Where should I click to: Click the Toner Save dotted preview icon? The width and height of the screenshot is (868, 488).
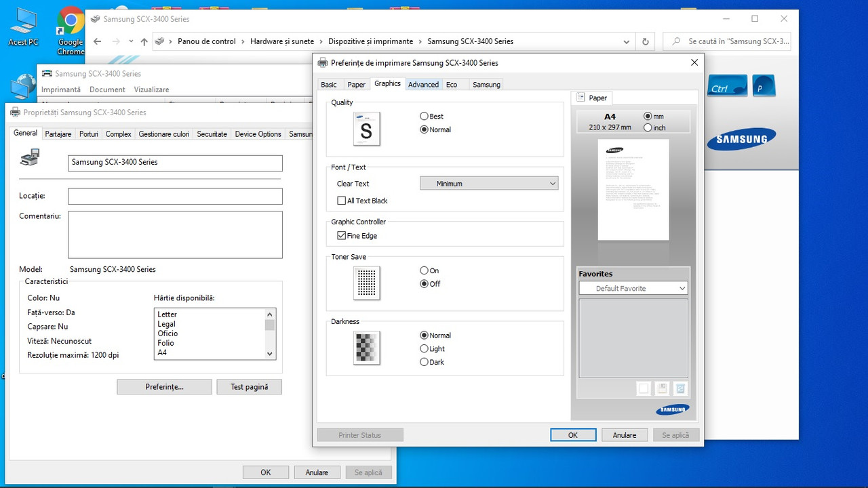click(366, 283)
